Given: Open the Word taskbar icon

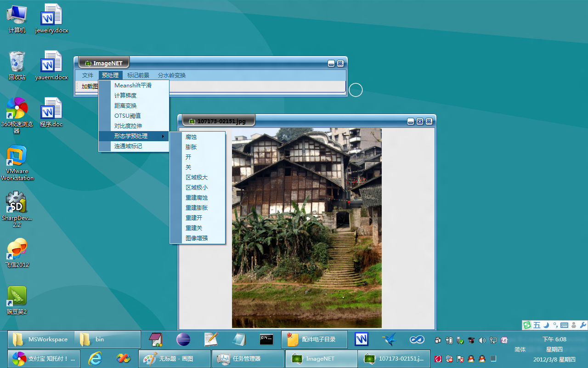Looking at the screenshot, I should pos(361,339).
